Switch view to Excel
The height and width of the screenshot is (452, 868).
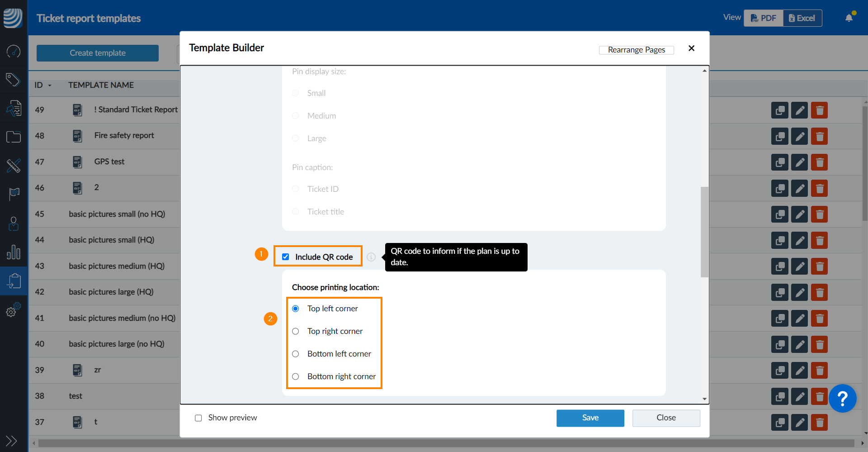tap(802, 18)
